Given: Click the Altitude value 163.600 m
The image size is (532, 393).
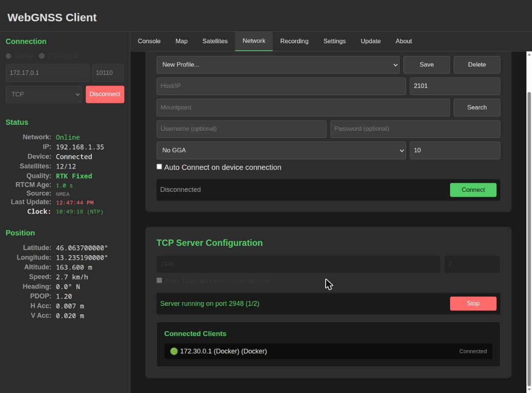Looking at the screenshot, I should click(74, 267).
